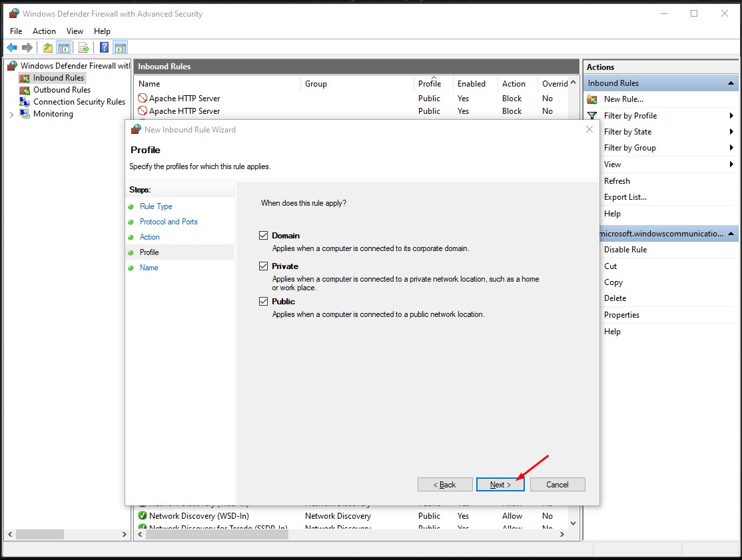742x560 pixels.
Task: Expand the Filter by State submenu
Action: 731,131
